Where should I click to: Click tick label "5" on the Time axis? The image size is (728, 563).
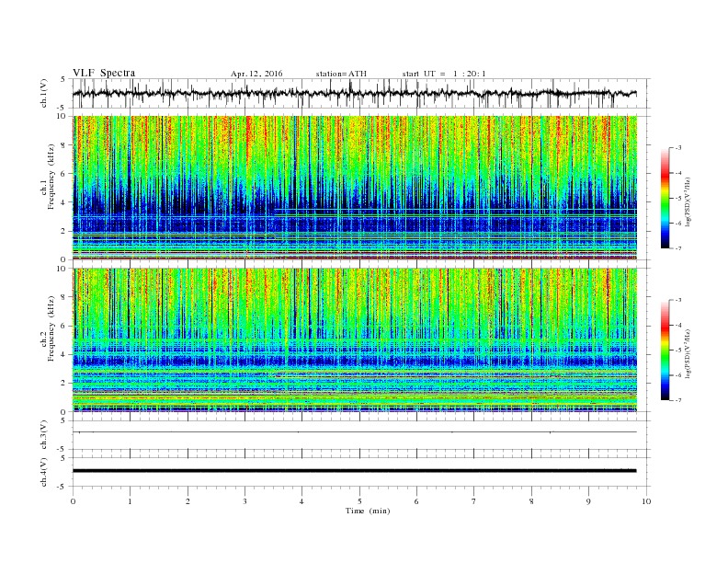pos(359,501)
